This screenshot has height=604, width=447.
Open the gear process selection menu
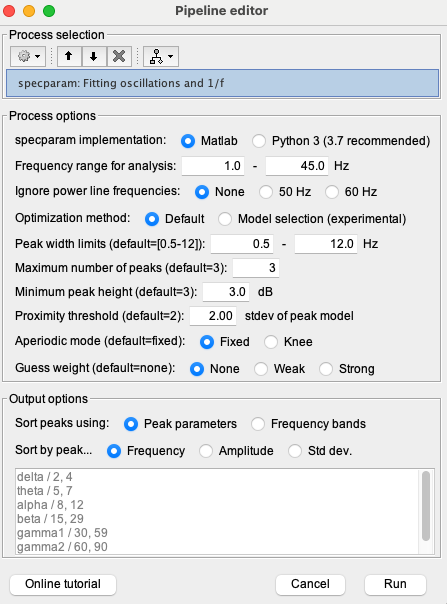28,57
